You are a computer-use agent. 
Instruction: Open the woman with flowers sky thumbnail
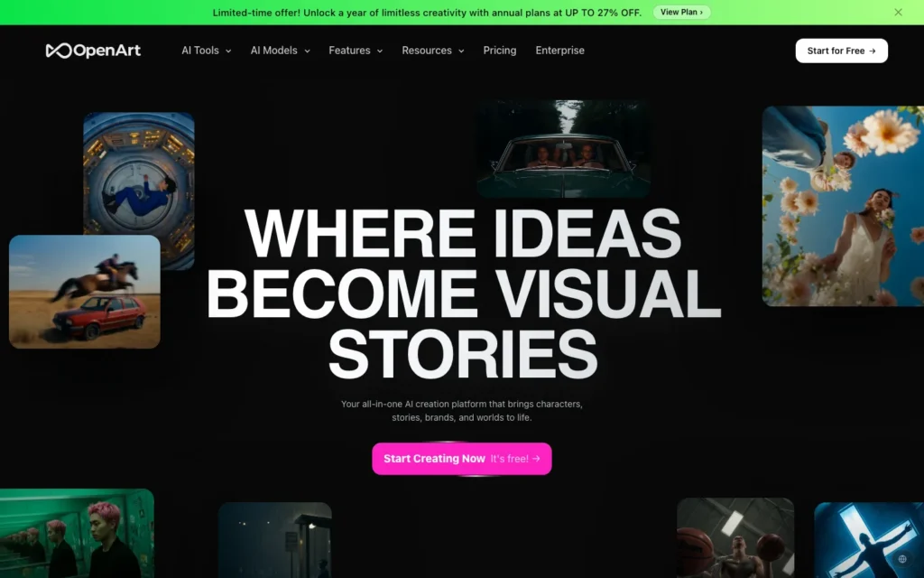(843, 206)
